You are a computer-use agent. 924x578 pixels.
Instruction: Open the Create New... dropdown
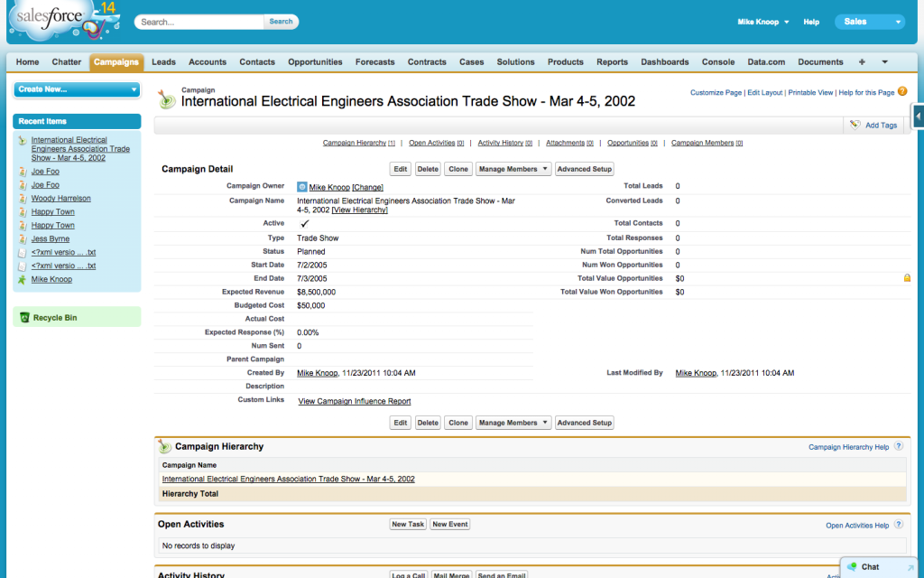coord(76,90)
